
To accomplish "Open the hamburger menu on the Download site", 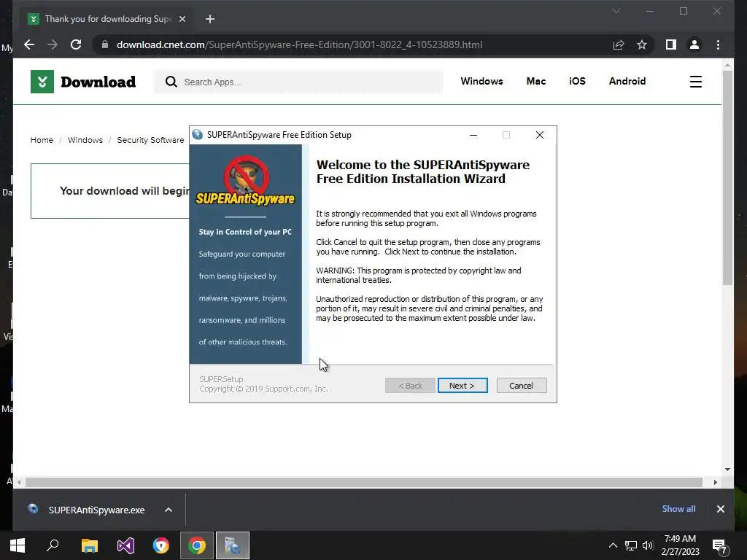I will tap(695, 82).
